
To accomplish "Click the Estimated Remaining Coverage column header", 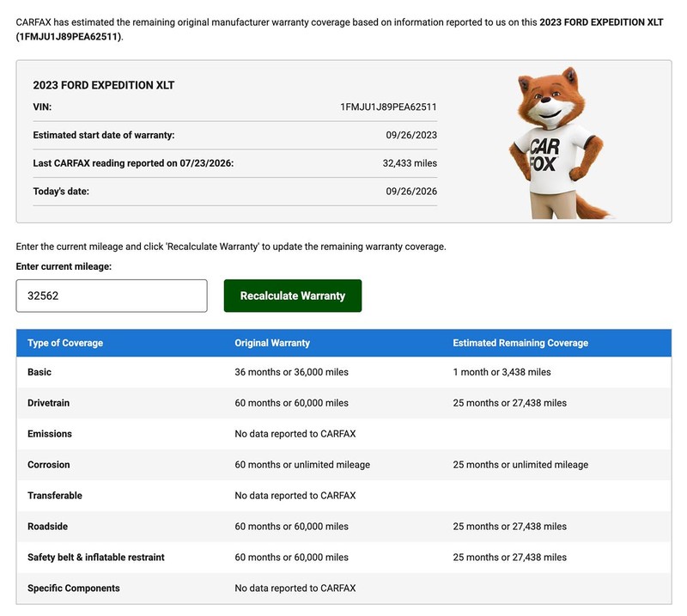I will click(520, 343).
